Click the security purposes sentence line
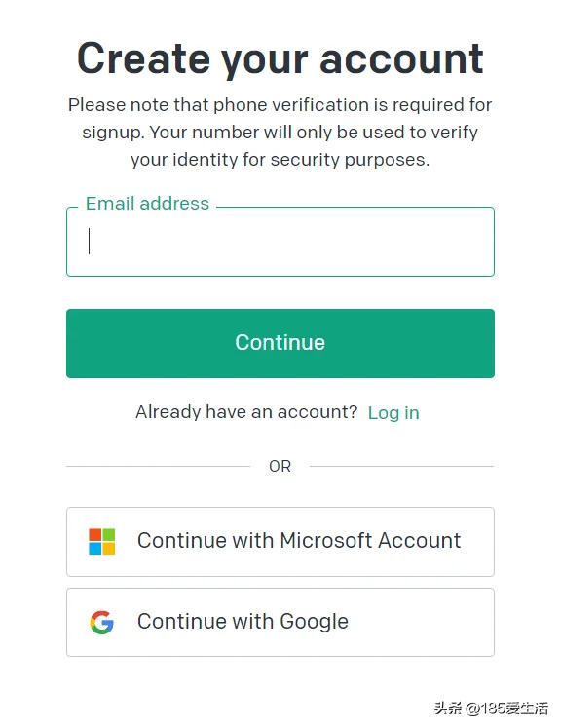561x728 pixels. click(280, 160)
